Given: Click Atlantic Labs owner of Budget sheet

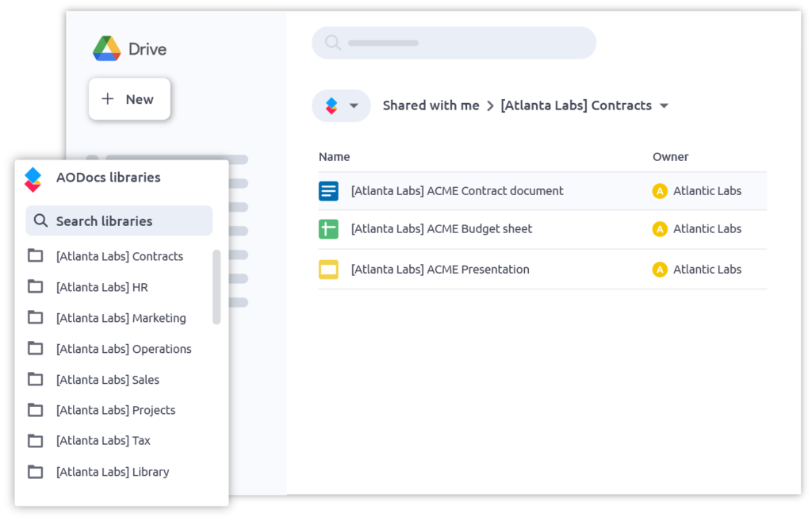Looking at the screenshot, I should pos(707,229).
